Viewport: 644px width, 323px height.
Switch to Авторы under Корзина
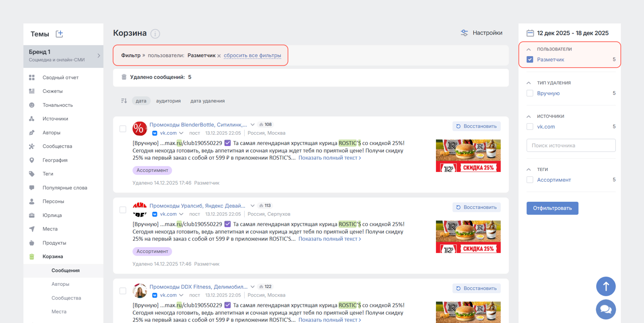pos(60,284)
